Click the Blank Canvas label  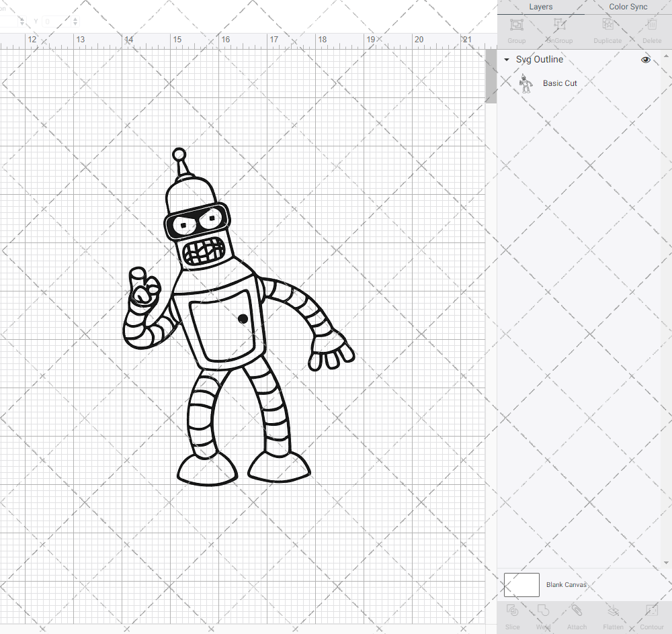566,584
